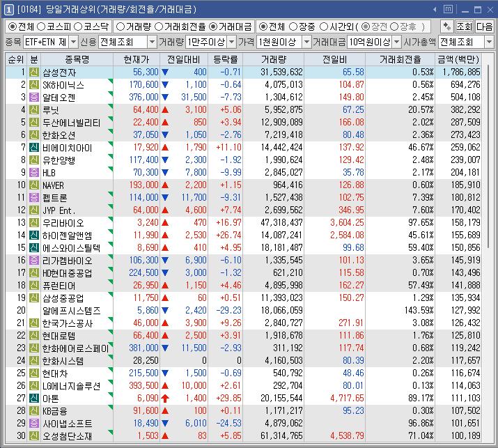Click the dark 신 badge for 에스와이스틸텍
The image size is (498, 448).
click(x=33, y=247)
